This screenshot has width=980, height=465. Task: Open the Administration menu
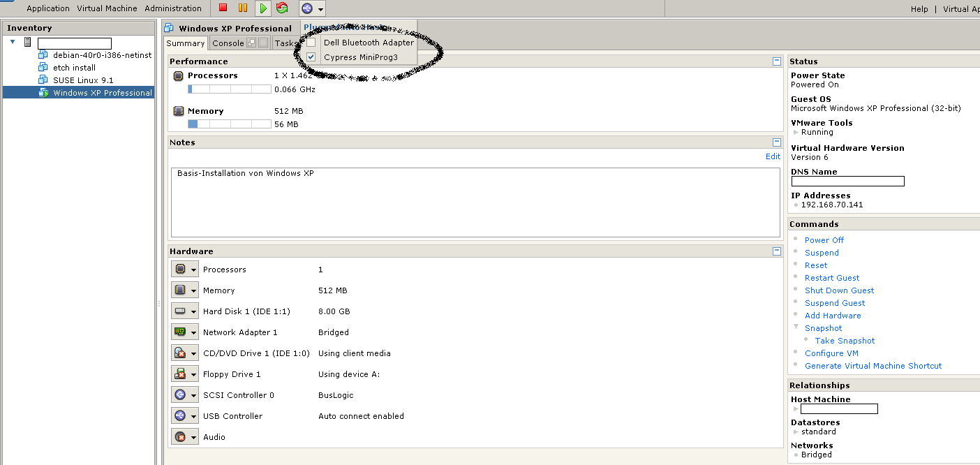click(173, 8)
